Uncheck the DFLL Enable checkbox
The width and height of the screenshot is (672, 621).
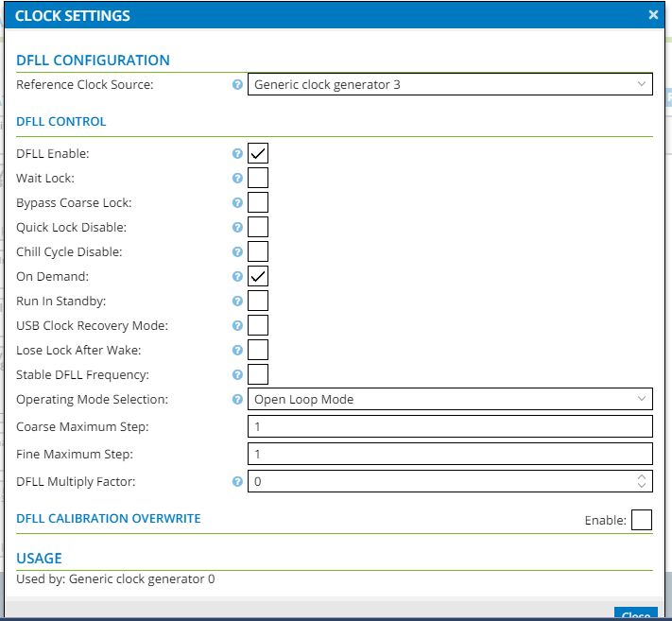(x=258, y=153)
